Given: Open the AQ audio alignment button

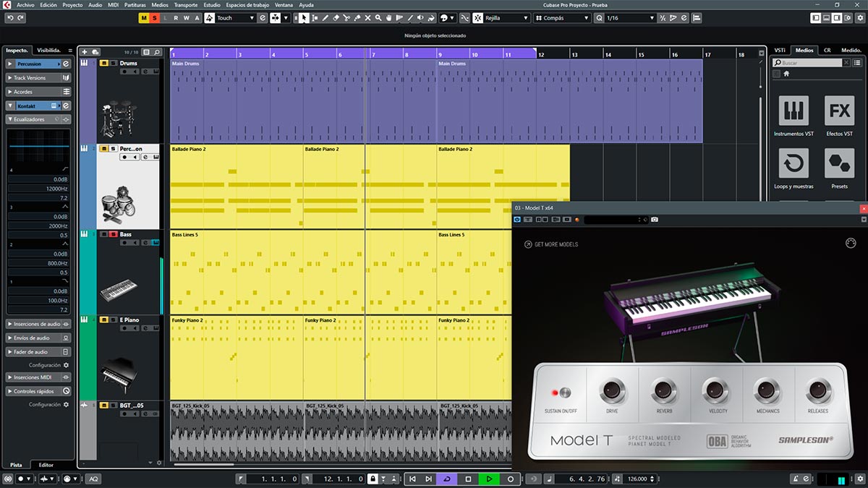Looking at the screenshot, I should (x=93, y=479).
